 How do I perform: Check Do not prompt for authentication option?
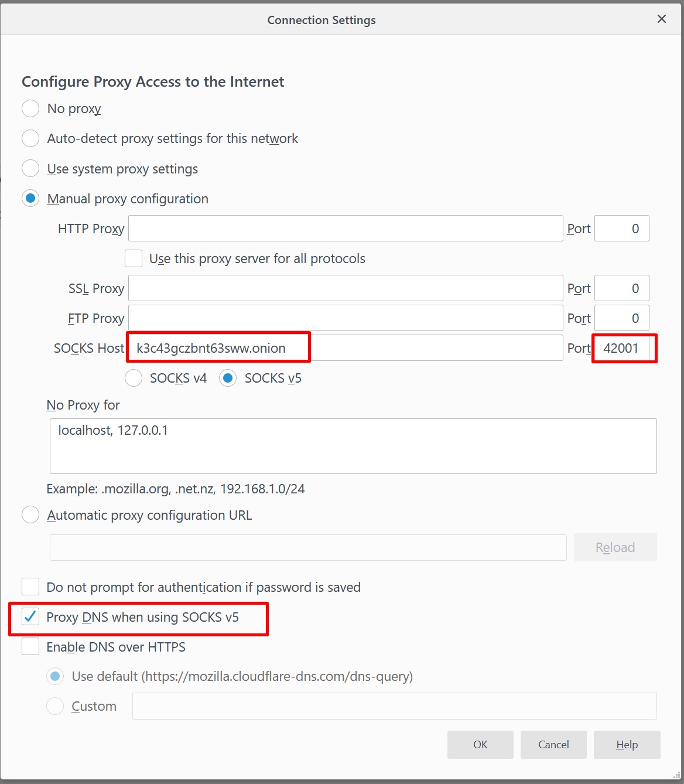pyautogui.click(x=30, y=587)
